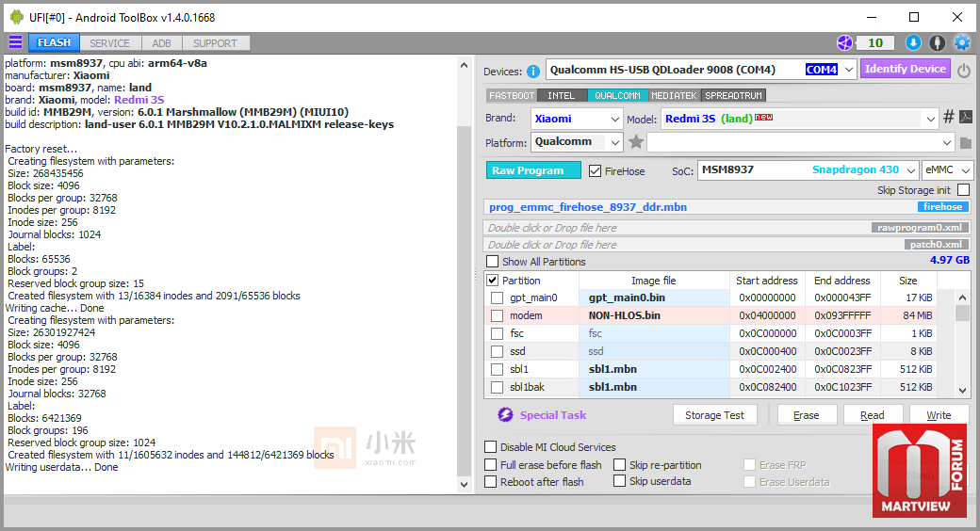The image size is (980, 531).
Task: Select the MEDIATEK mode tab
Action: 674,96
